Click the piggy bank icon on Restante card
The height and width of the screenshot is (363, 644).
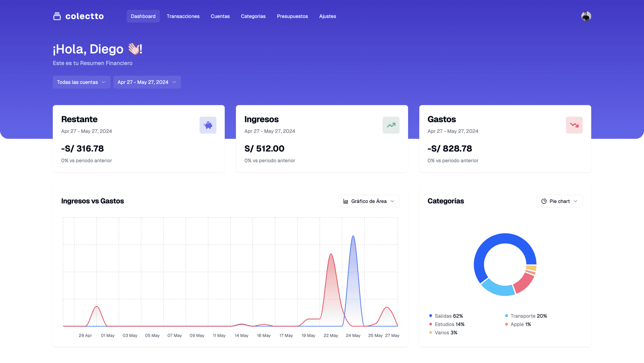pos(208,125)
